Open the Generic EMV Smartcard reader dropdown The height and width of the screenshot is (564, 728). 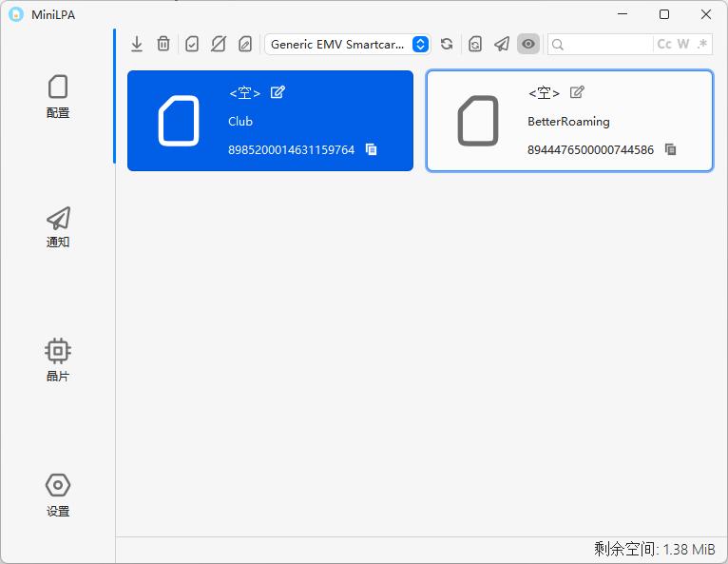point(348,44)
